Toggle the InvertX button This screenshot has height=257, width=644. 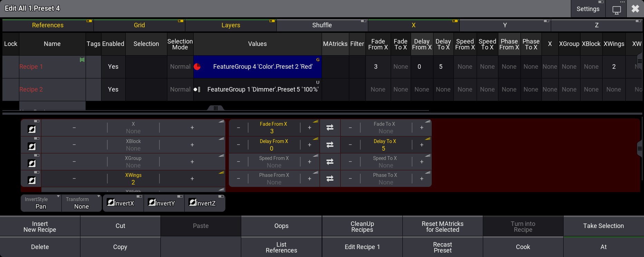point(123,203)
